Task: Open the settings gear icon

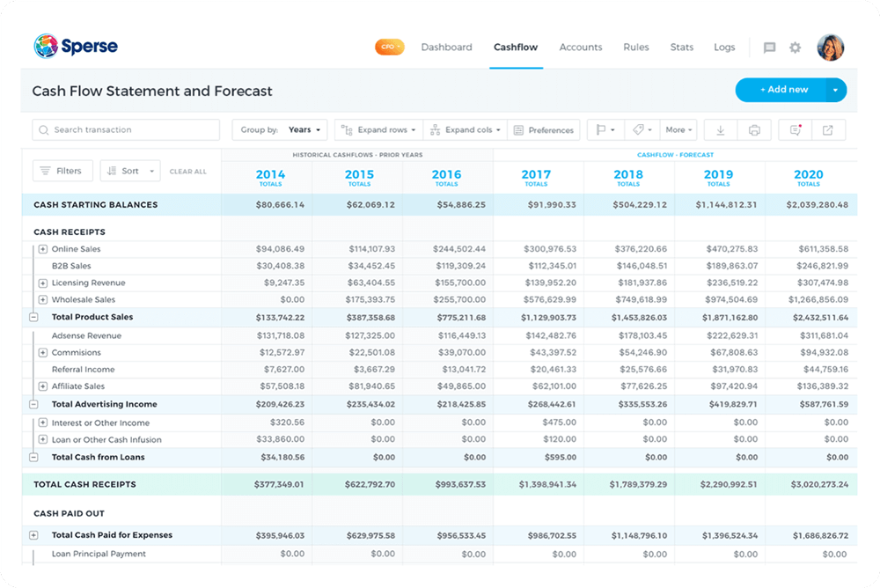Action: coord(796,48)
